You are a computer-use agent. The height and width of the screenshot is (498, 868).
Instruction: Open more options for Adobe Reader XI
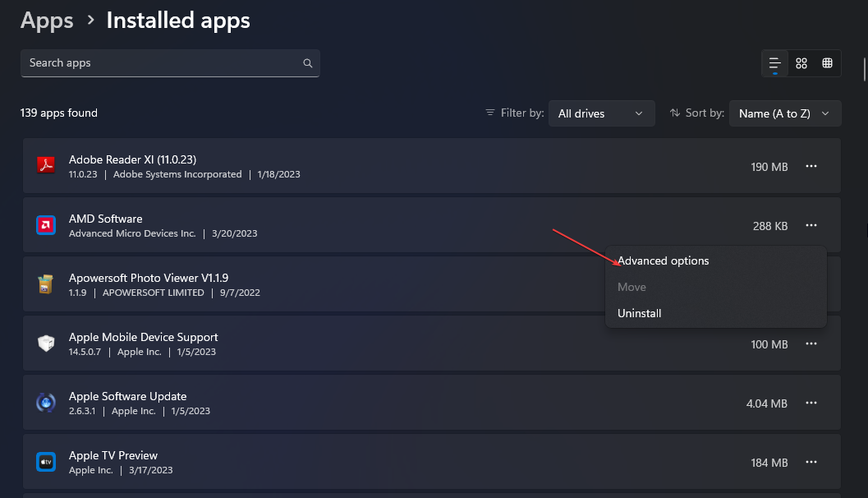click(811, 166)
